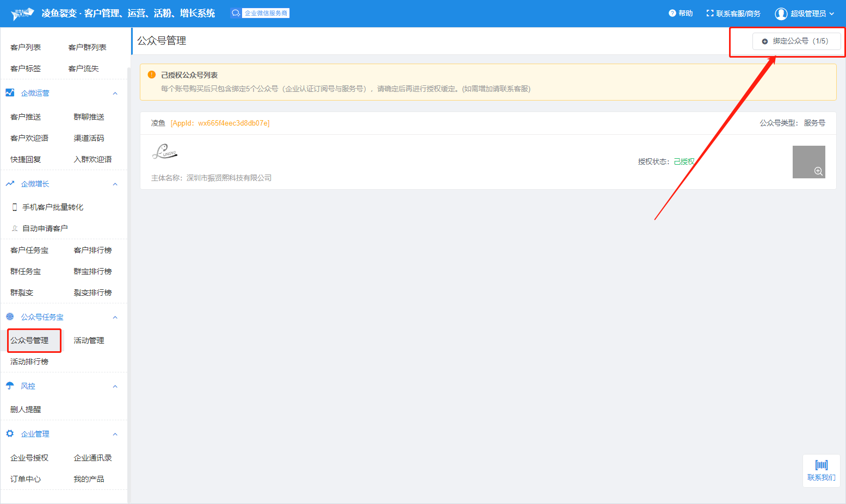Open the 超级管理员 dropdown arrow
This screenshot has width=846, height=504.
click(x=832, y=14)
